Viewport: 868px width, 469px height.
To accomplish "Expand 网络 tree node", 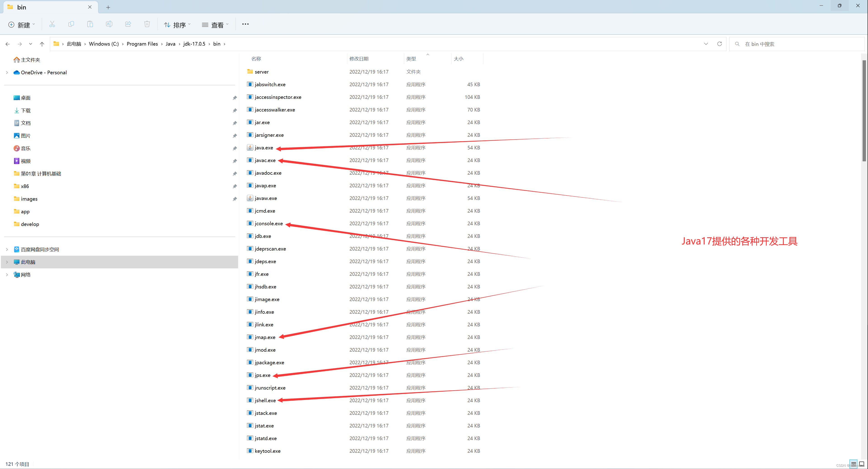I will pyautogui.click(x=7, y=275).
